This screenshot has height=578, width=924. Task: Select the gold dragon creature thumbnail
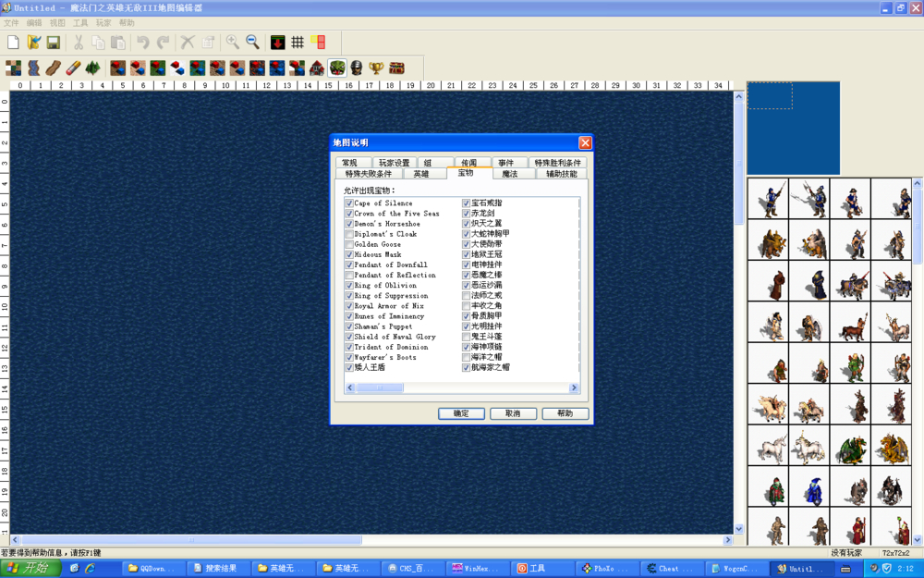point(892,449)
